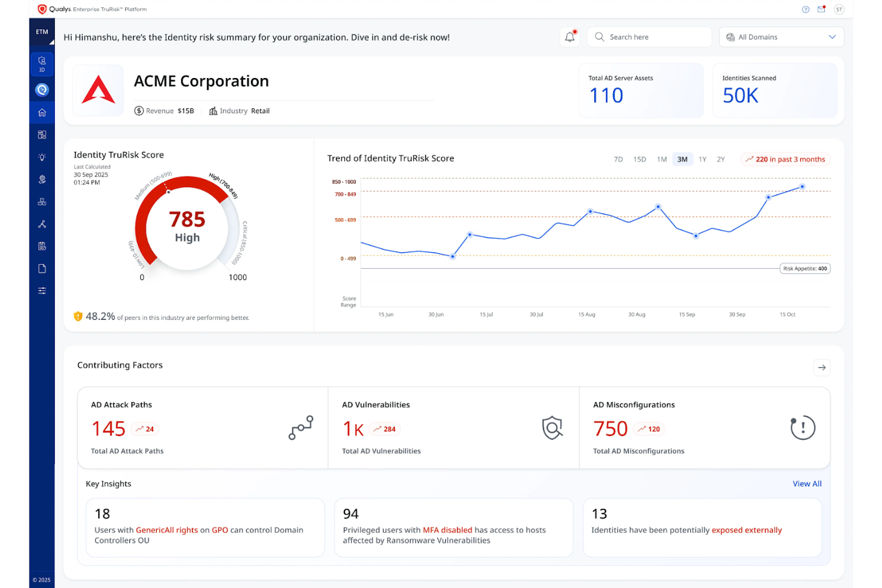The image size is (882, 588).
Task: Click the dashboards grid icon in sidebar
Action: 42,134
